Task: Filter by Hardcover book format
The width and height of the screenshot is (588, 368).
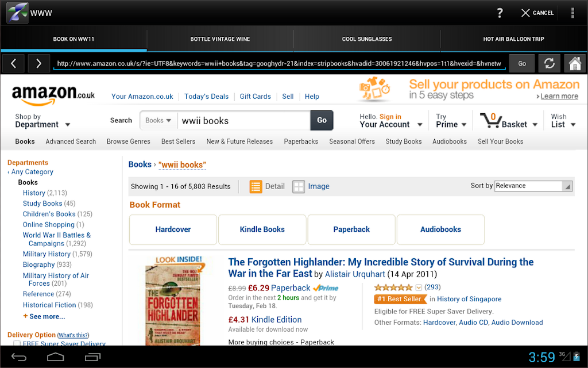Action: (173, 229)
